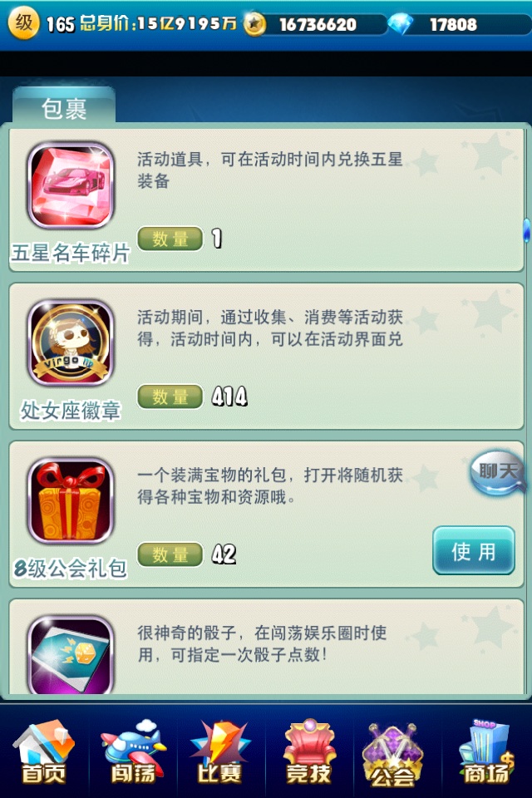532x798 pixels.
Task: Open the 公会 guild icon
Action: click(x=392, y=753)
